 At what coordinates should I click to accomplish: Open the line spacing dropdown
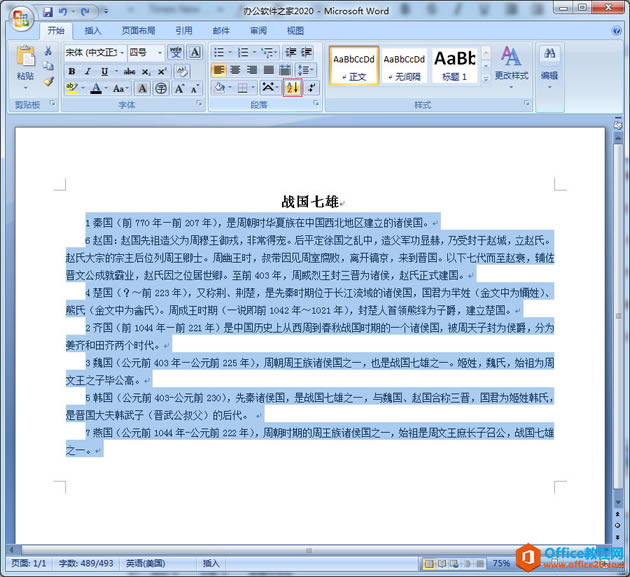click(307, 70)
